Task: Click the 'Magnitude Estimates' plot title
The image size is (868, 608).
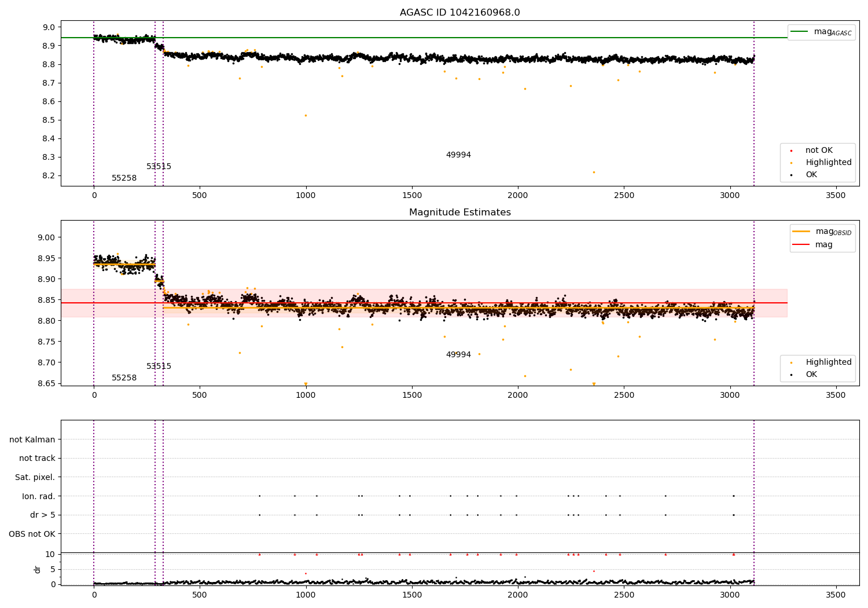Action: point(459,213)
